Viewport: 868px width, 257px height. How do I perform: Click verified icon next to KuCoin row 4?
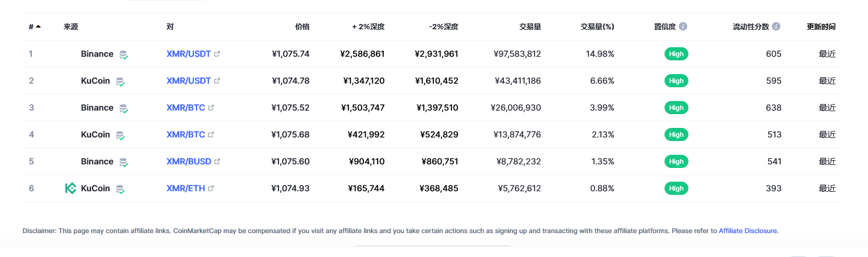point(120,135)
